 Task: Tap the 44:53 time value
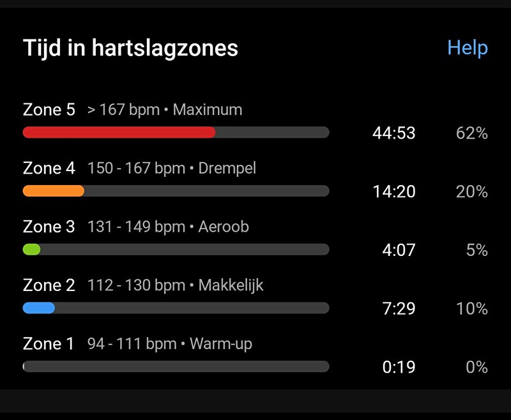394,133
